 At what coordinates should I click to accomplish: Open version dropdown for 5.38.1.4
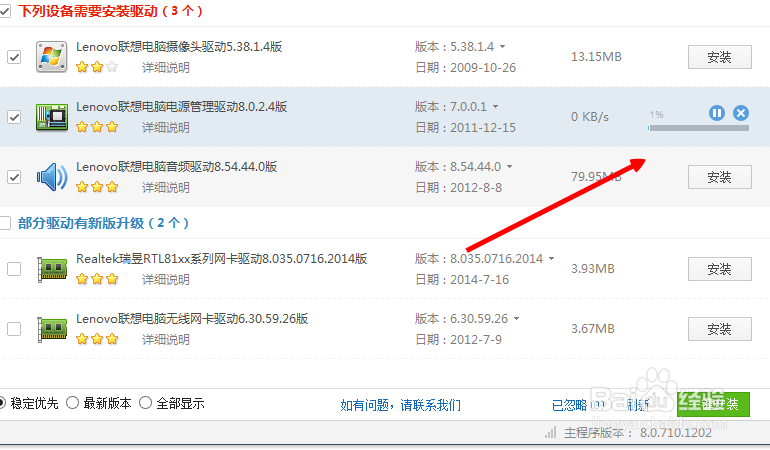(x=502, y=47)
